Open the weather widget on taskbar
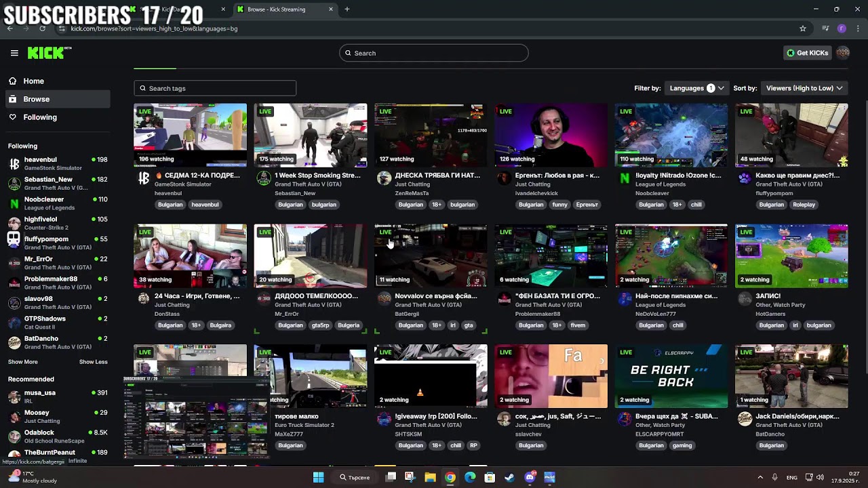 coord(32,477)
